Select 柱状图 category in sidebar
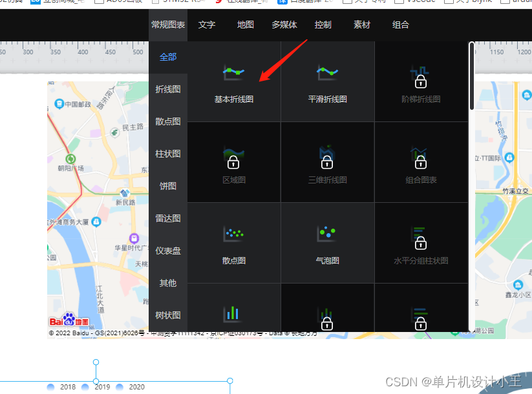Screen dimensions: 532x394 tap(168, 154)
